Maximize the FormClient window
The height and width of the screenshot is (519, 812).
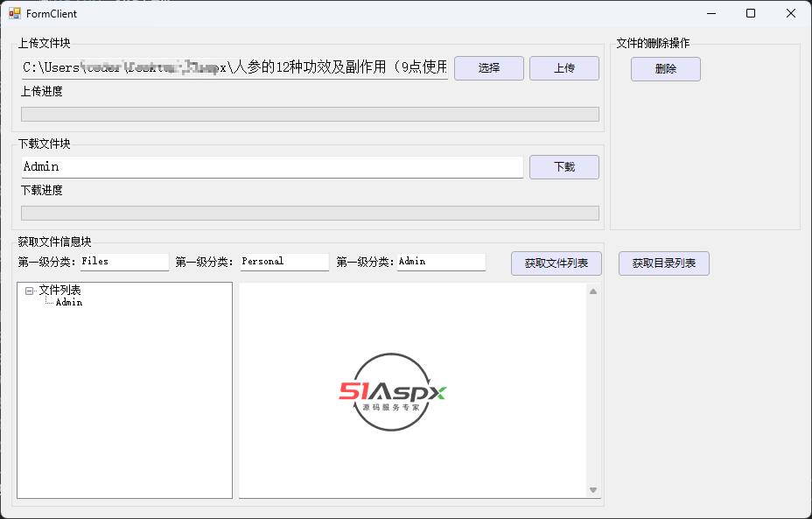(x=751, y=13)
